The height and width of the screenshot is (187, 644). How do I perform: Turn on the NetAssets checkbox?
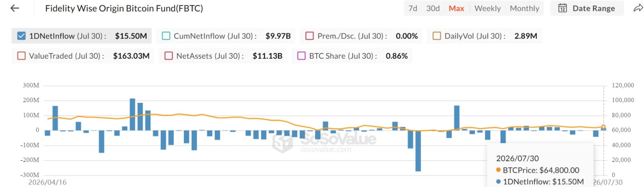coord(169,55)
